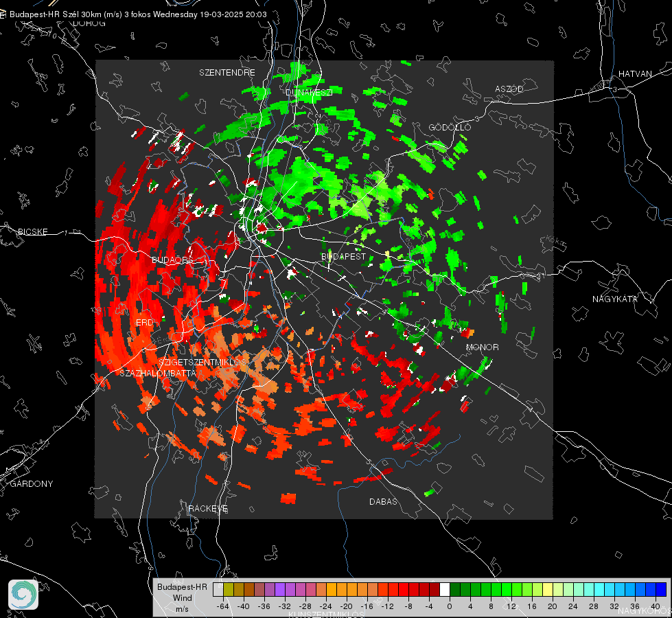
Task: Click the RACKEVE city label
Action: [x=208, y=508]
